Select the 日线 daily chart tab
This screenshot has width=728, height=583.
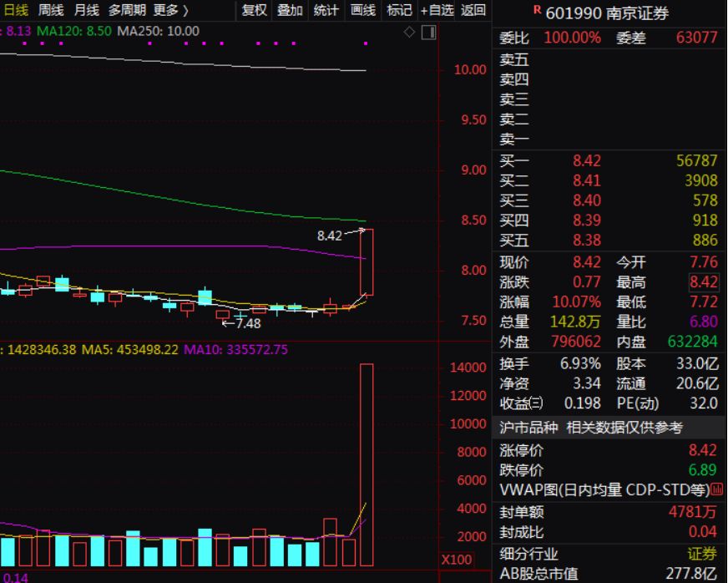click(x=16, y=10)
